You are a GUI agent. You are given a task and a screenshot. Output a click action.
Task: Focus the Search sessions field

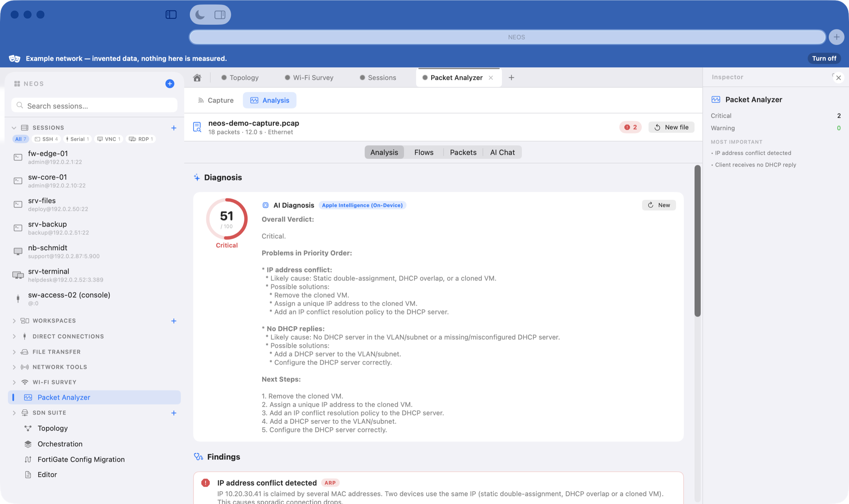pos(94,106)
